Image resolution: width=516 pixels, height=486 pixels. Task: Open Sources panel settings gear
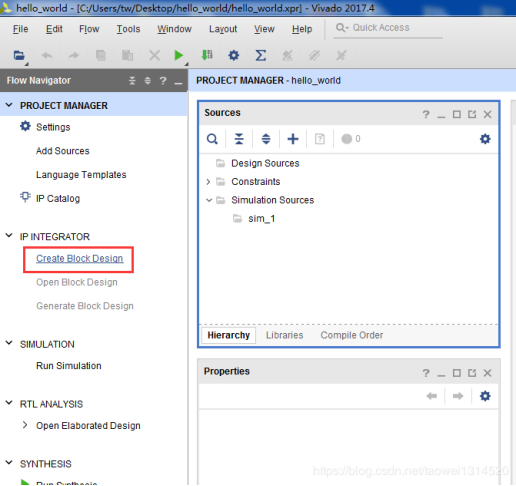485,139
